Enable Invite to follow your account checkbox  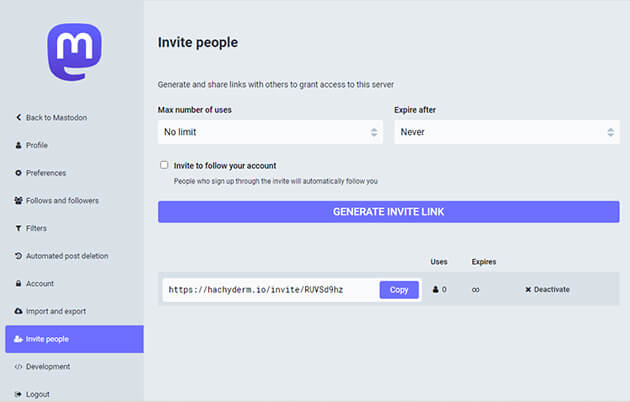164,165
